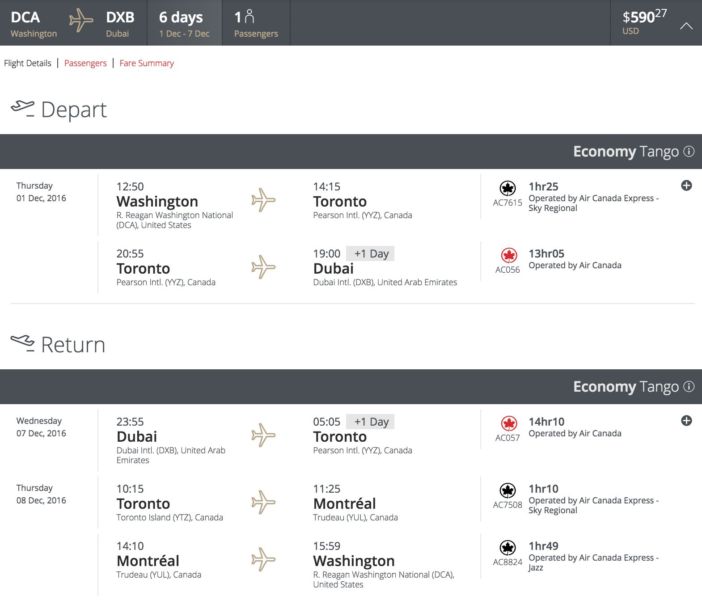Open the Passengers tab
702x600 pixels.
click(85, 63)
